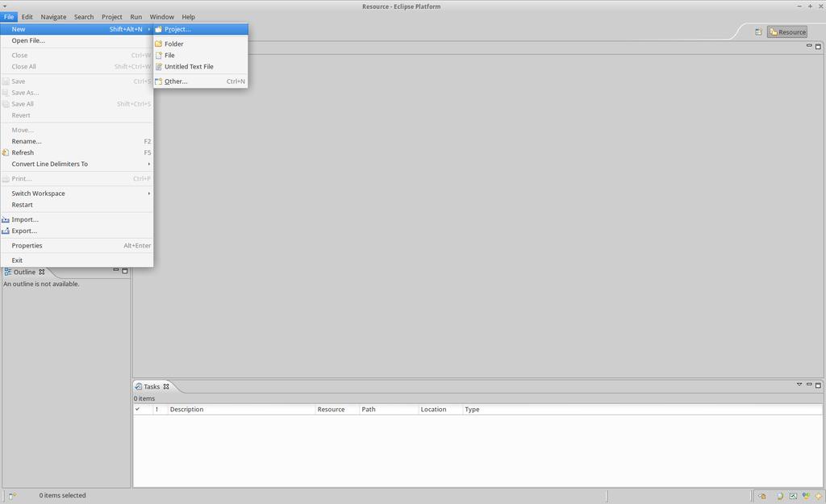This screenshot has width=826, height=504.
Task: Choose Refresh from File menu
Action: click(x=77, y=152)
